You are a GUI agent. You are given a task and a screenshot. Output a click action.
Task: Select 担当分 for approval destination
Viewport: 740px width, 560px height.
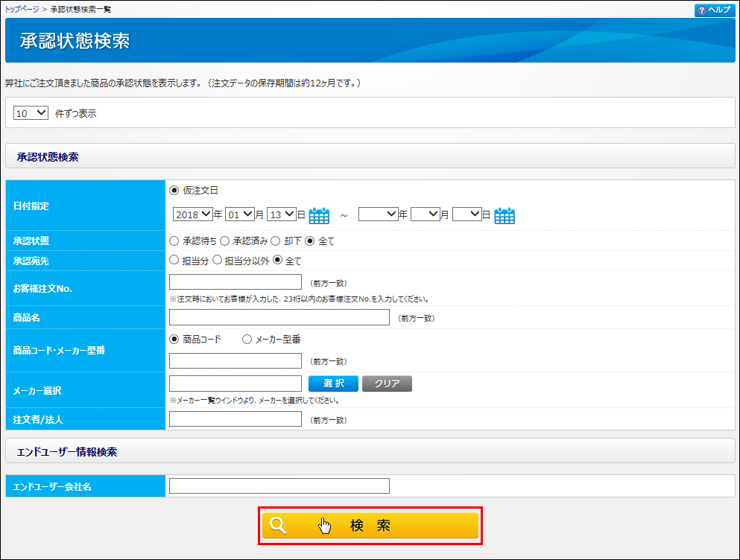coord(174,261)
